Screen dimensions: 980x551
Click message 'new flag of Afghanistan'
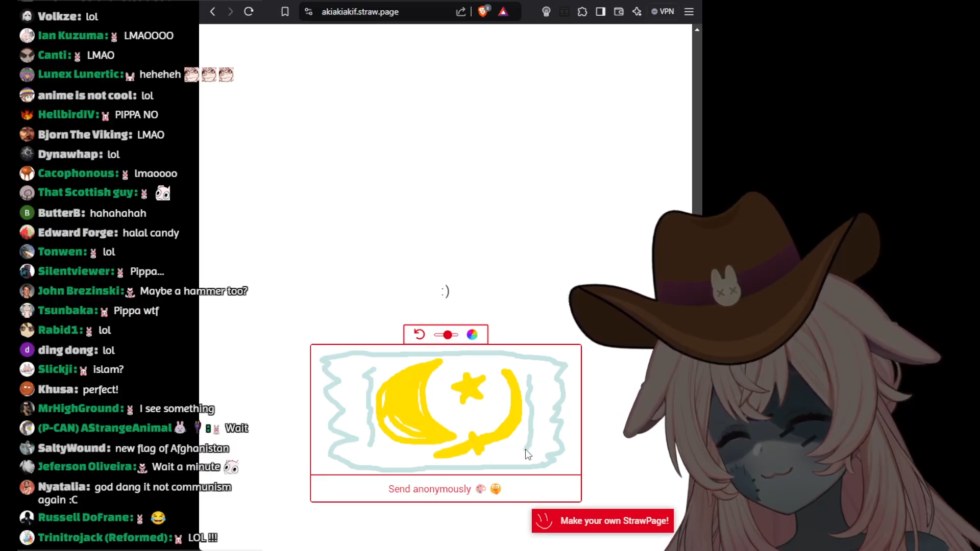coord(172,448)
